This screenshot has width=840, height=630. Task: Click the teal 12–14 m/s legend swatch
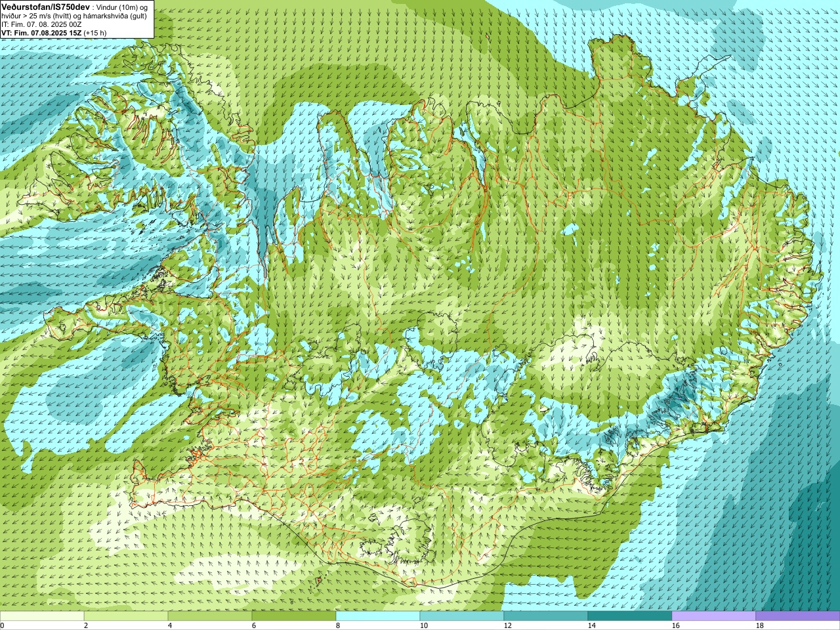546,616
